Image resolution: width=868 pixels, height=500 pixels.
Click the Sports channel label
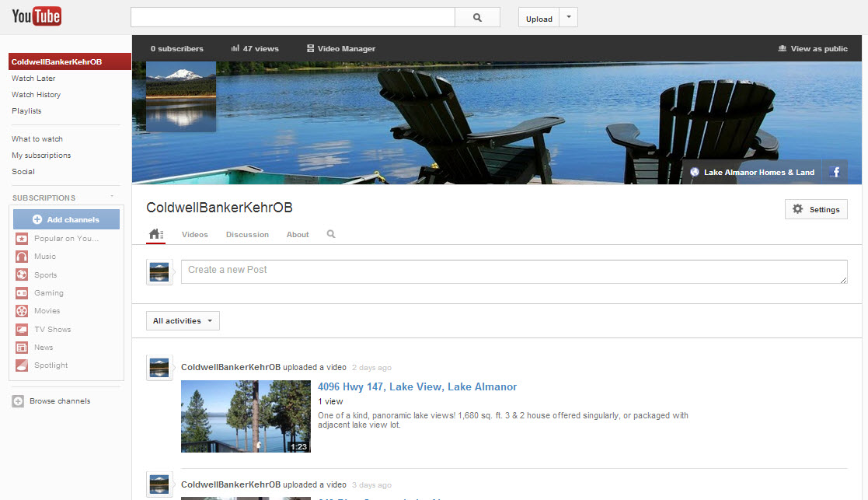click(x=45, y=275)
